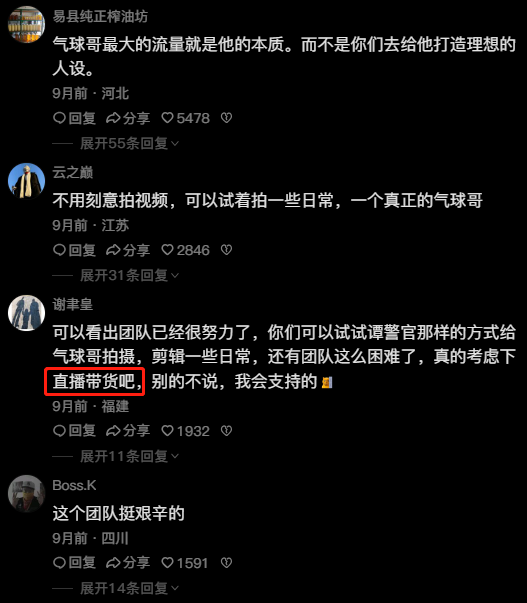Expand the 14 replies thread
527x603 pixels.
129,588
